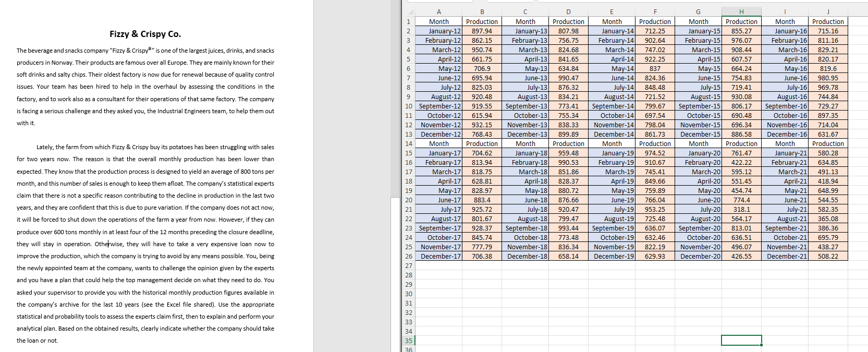This screenshot has height=352, width=868.
Task: Select column B header
Action: tap(482, 12)
